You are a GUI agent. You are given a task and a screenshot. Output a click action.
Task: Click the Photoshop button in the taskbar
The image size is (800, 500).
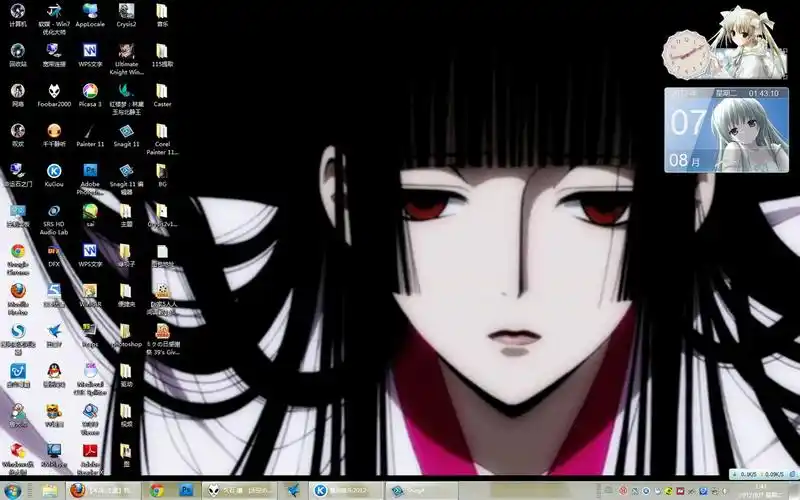coord(186,490)
